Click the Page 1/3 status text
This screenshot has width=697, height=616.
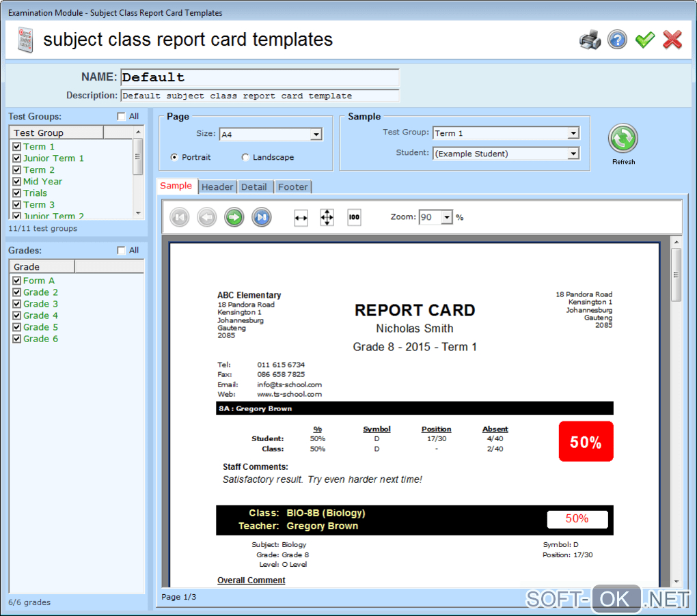179,597
